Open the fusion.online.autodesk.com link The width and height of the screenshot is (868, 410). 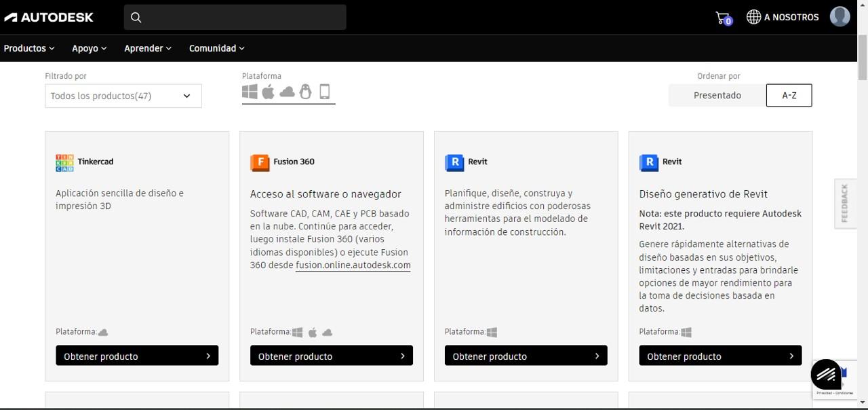point(353,265)
